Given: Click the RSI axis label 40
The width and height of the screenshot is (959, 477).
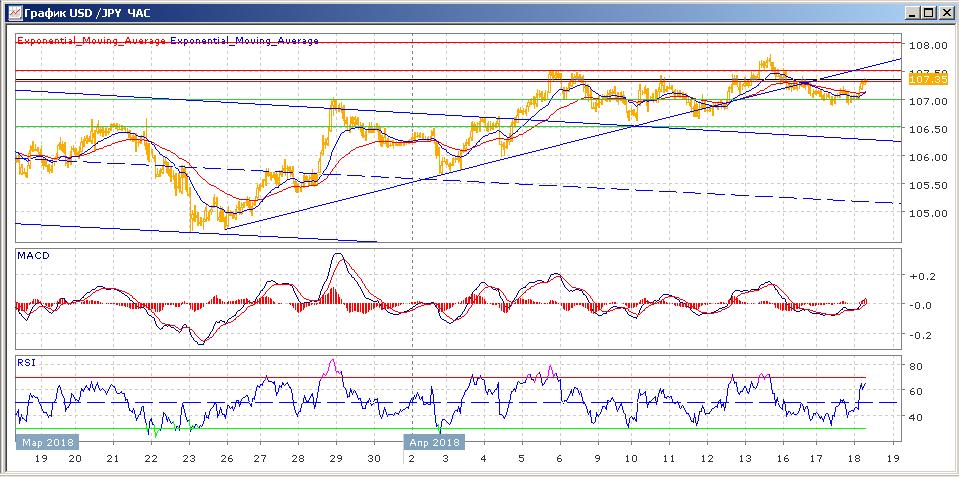Looking at the screenshot, I should coord(916,417).
